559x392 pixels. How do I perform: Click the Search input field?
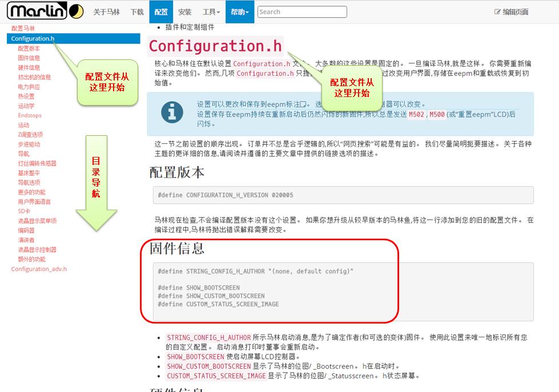point(303,11)
